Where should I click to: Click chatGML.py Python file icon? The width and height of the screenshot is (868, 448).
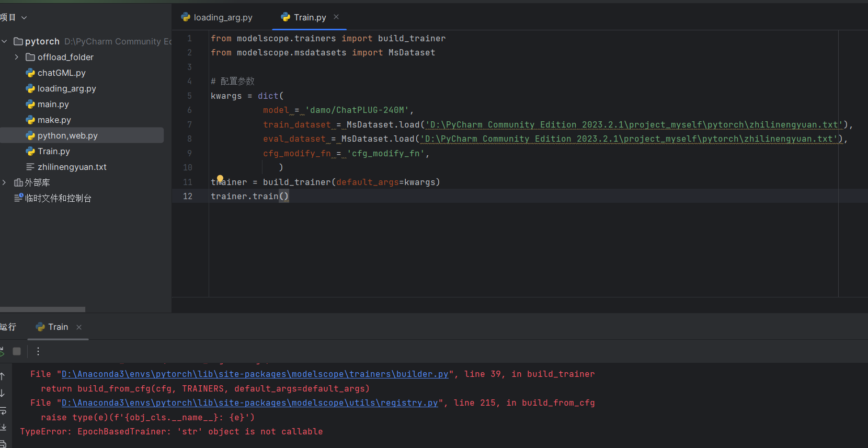coord(30,73)
